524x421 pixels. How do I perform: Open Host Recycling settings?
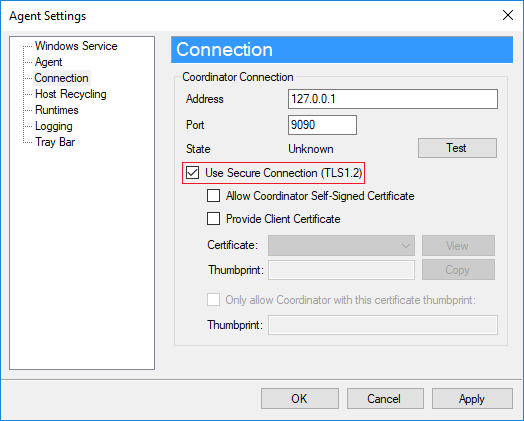click(x=71, y=94)
